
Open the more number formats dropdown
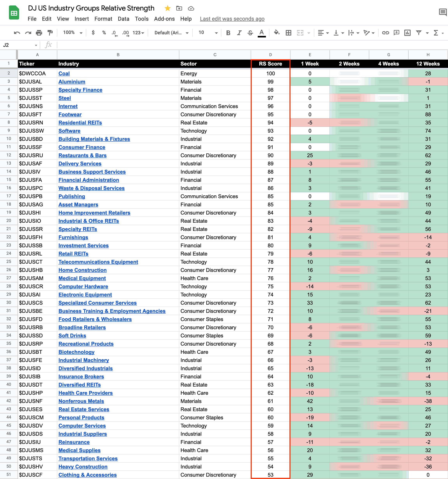point(138,33)
